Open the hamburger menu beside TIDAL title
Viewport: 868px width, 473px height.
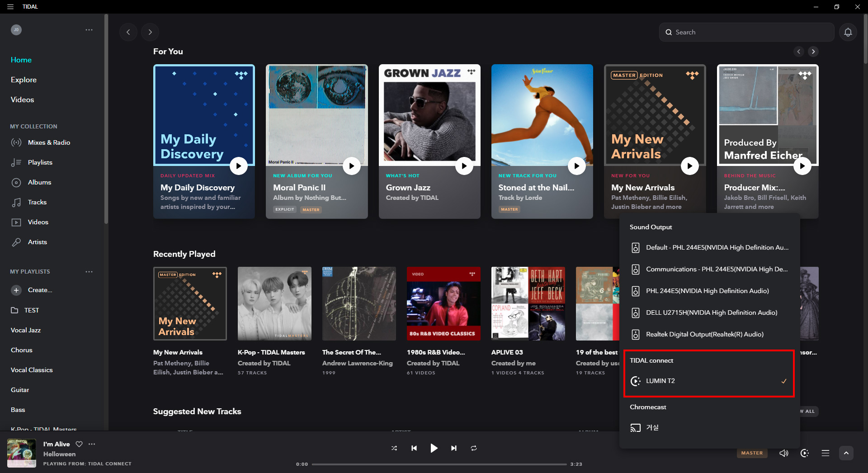click(10, 7)
